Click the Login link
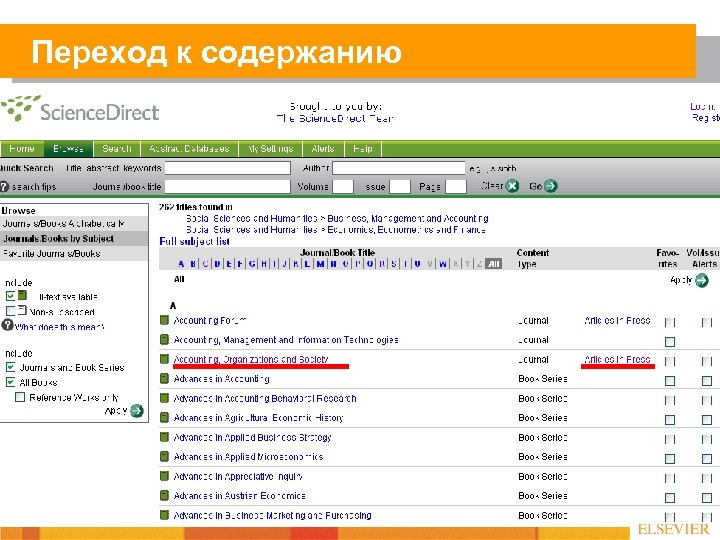 pos(703,107)
